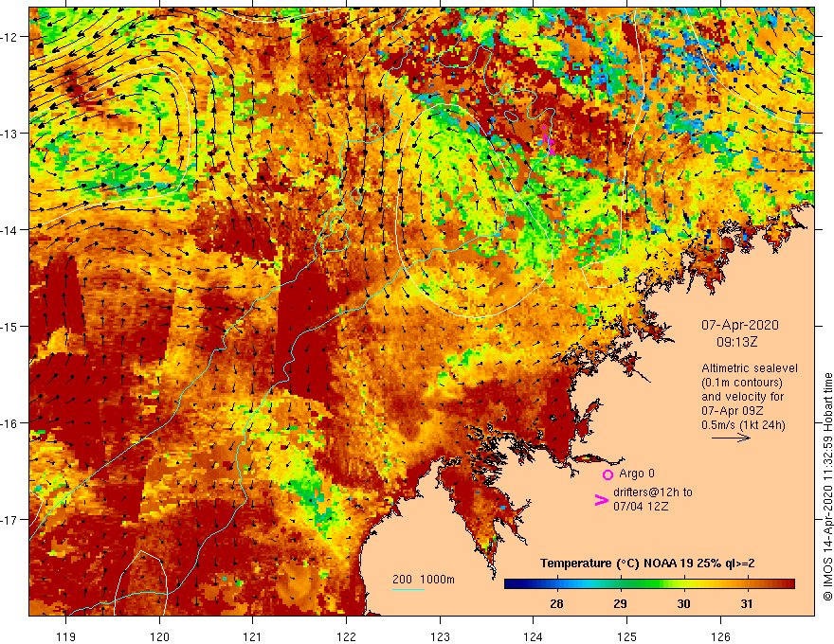Click the colorbar tick label 30
The image size is (834, 644).
683,603
